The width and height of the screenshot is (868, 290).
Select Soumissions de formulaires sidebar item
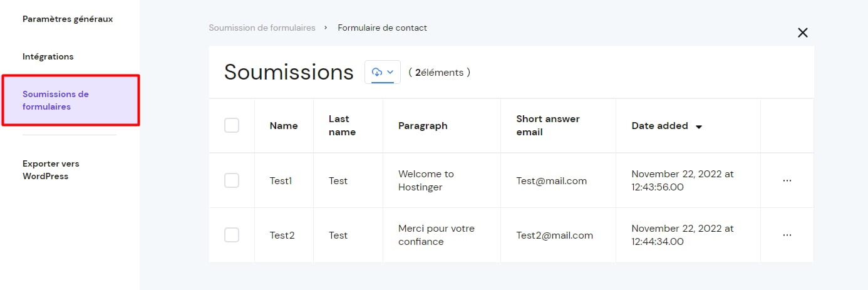pos(70,100)
